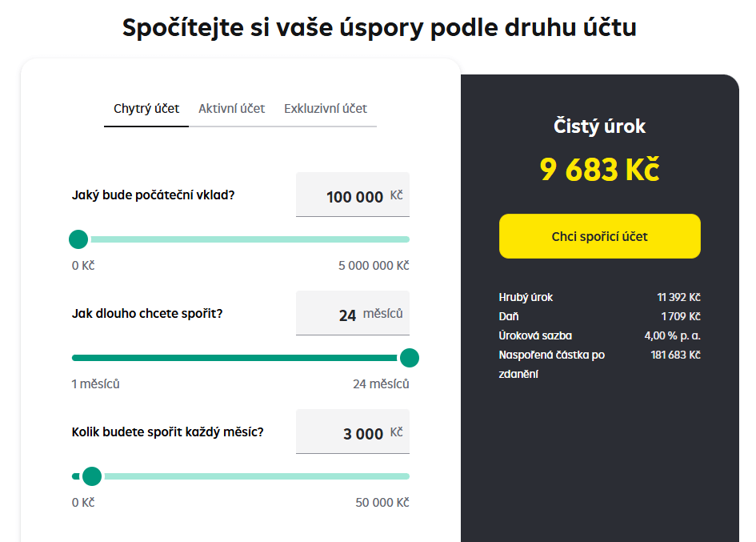The width and height of the screenshot is (756, 542).
Task: Focus the savings duration field showing 24
Action: point(353,313)
